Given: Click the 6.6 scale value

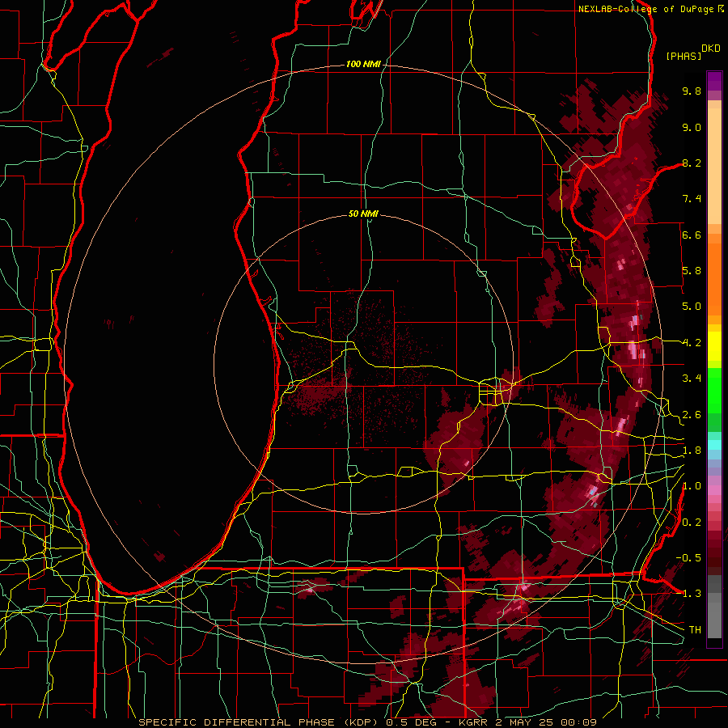Looking at the screenshot, I should coord(692,235).
